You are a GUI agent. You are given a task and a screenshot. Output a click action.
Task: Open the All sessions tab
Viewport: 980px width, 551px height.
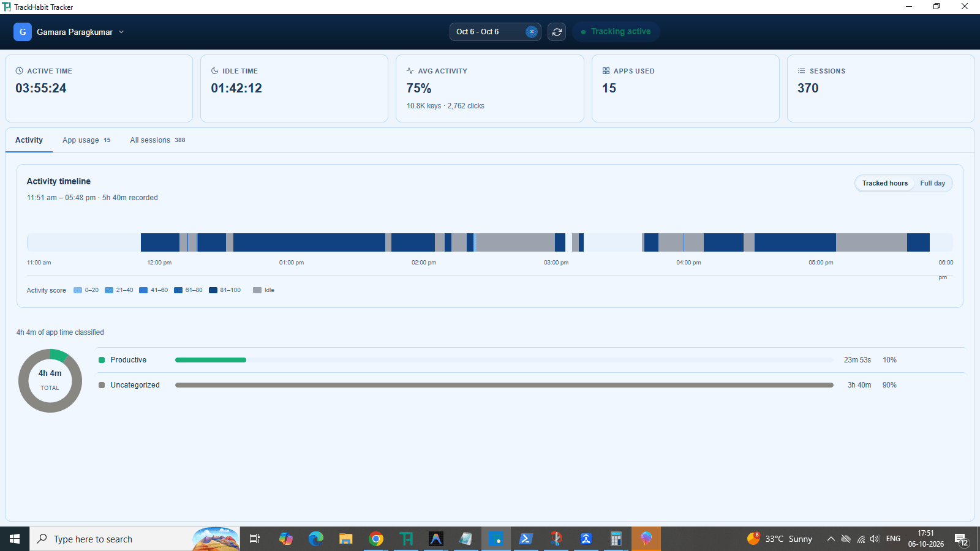click(x=157, y=140)
